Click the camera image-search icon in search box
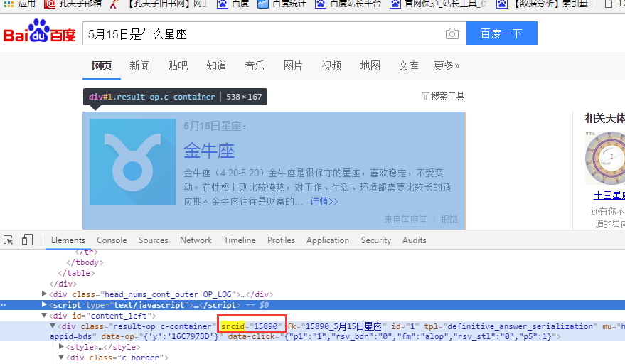This screenshot has width=625, height=364. pos(452,34)
